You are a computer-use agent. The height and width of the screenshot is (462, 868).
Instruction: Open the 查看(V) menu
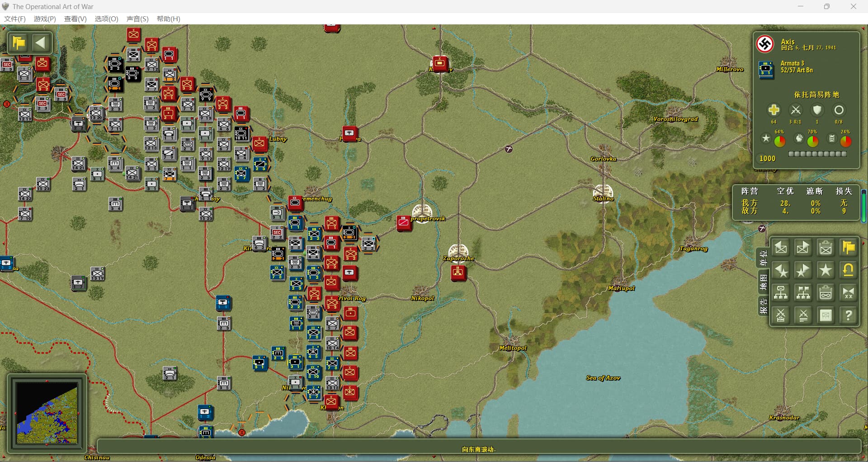[75, 19]
